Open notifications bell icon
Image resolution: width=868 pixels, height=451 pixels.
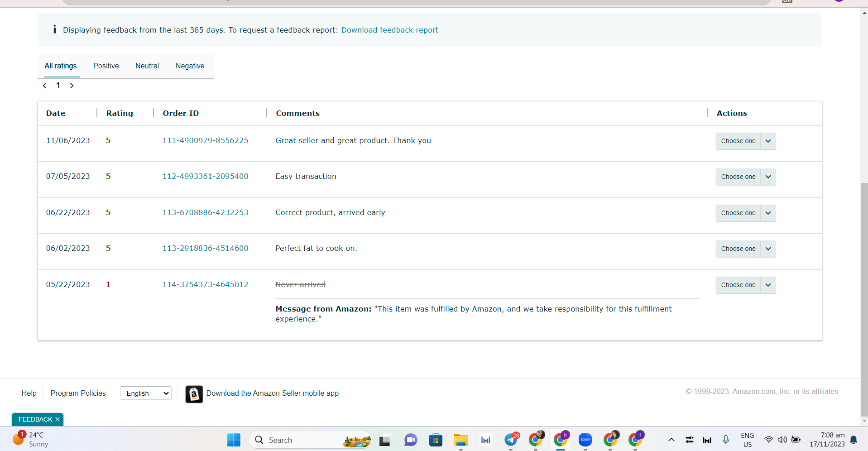click(x=854, y=440)
